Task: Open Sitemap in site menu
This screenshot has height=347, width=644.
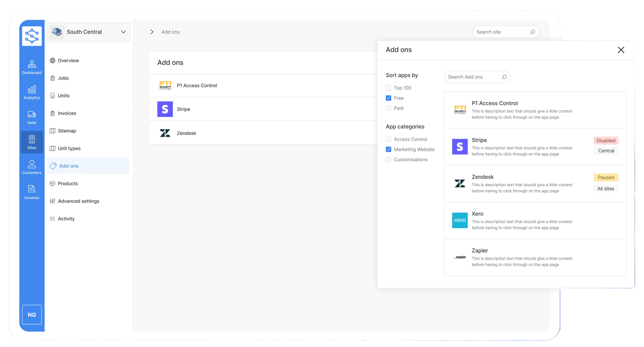Action: 88,131
